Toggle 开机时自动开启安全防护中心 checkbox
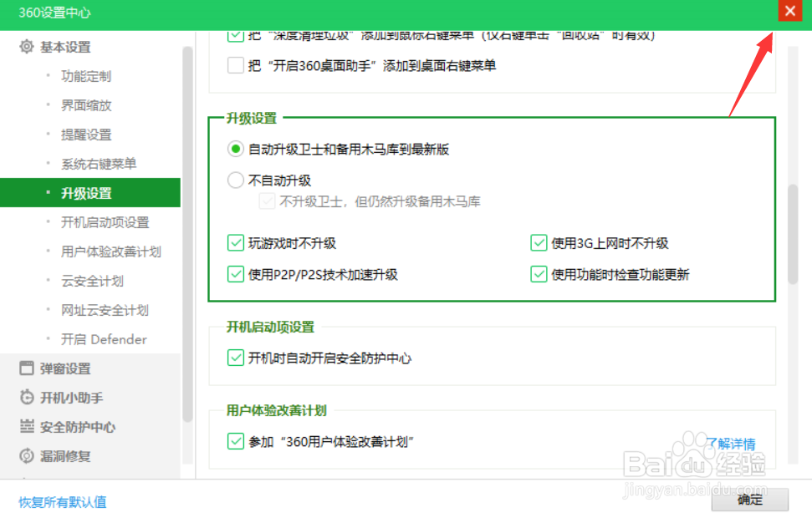 click(x=236, y=358)
